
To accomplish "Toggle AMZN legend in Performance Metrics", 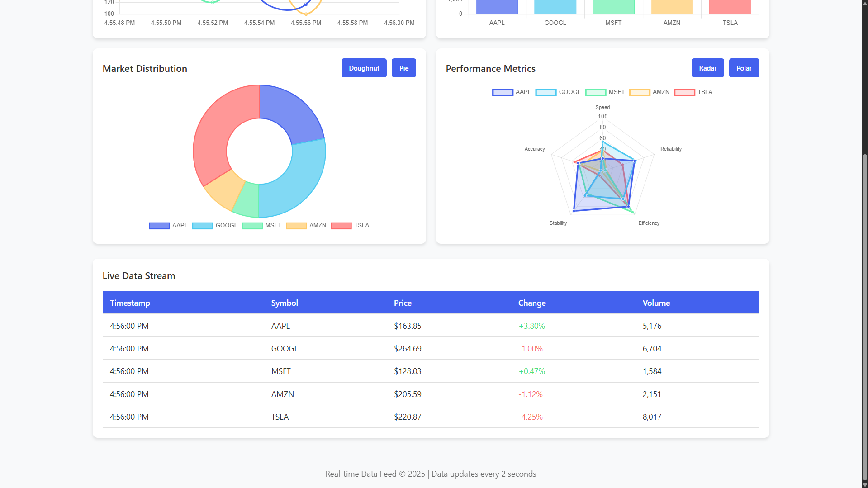I will pyautogui.click(x=649, y=92).
